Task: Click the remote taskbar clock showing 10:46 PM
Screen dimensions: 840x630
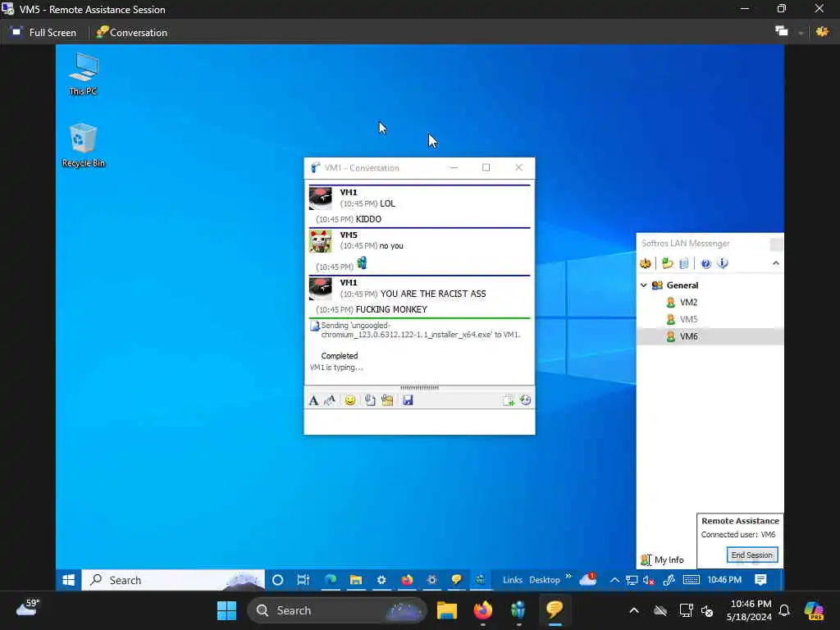Action: (724, 580)
